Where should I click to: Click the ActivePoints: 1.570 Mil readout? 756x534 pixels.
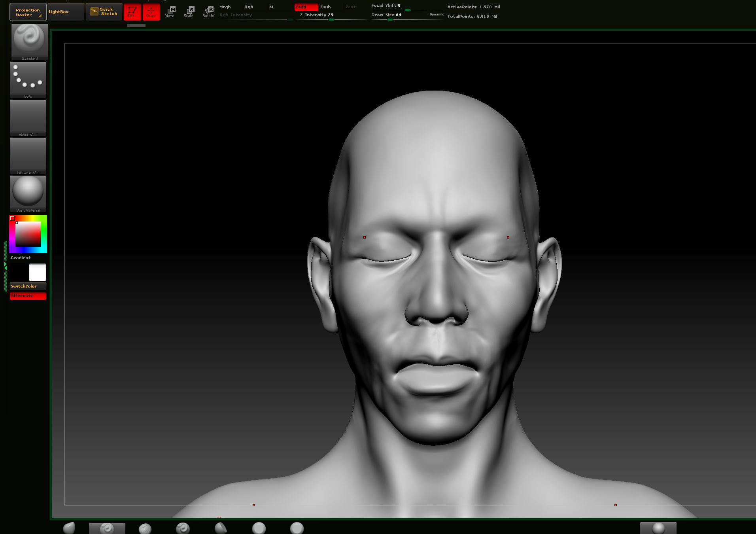(473, 7)
